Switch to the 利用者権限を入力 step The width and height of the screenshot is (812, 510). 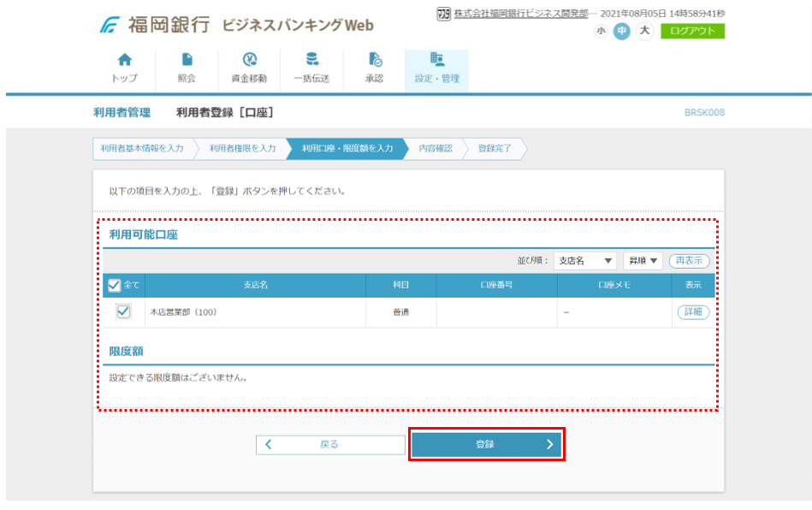tap(242, 148)
